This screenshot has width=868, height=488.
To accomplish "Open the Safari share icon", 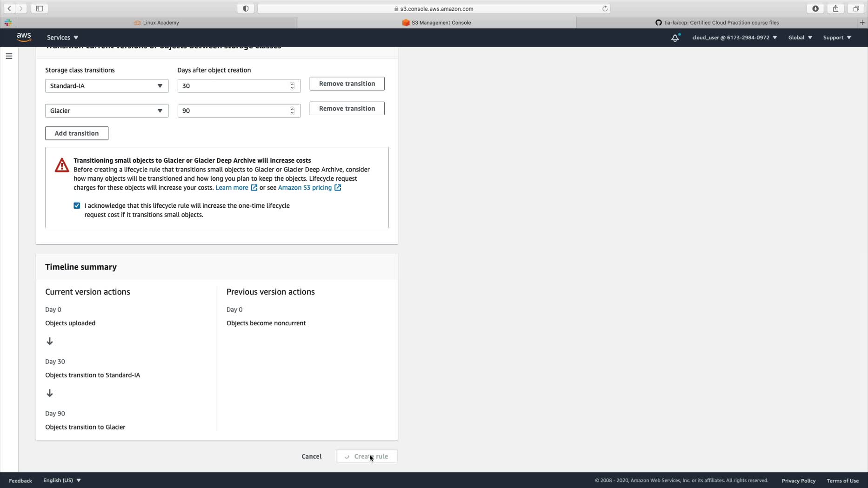I will (836, 8).
